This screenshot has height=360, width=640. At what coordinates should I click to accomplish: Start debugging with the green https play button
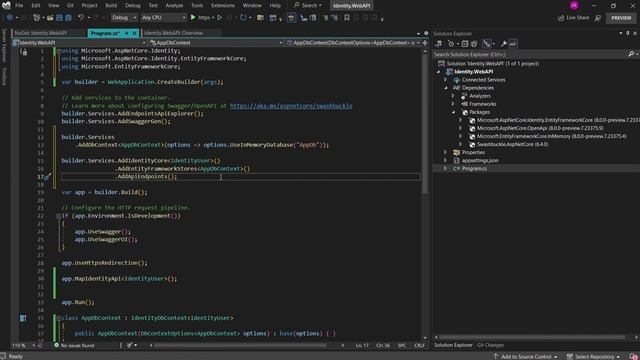click(193, 18)
